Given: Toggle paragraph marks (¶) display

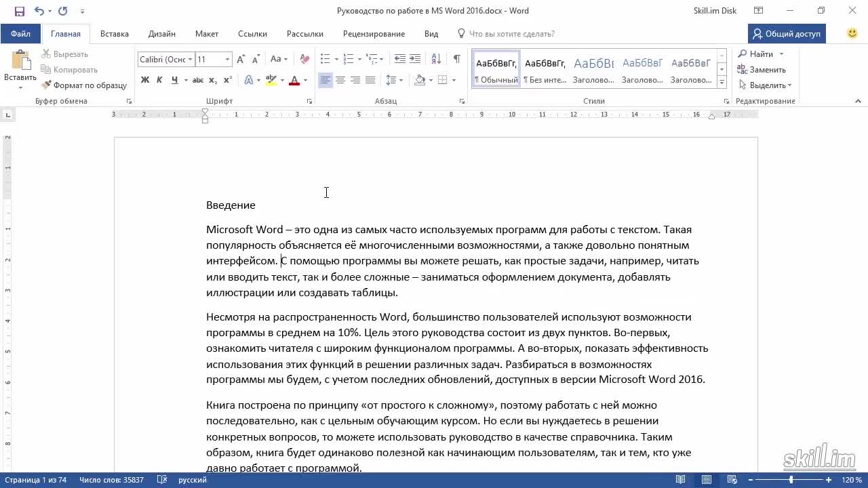Looking at the screenshot, I should [457, 60].
